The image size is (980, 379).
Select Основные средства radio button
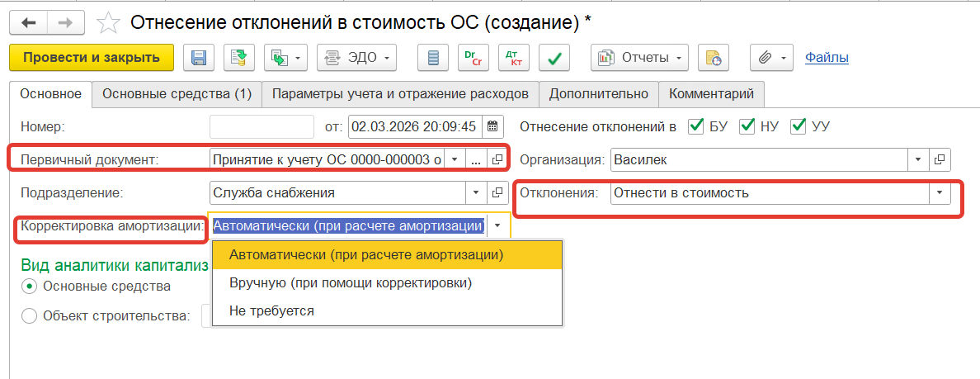pos(29,287)
